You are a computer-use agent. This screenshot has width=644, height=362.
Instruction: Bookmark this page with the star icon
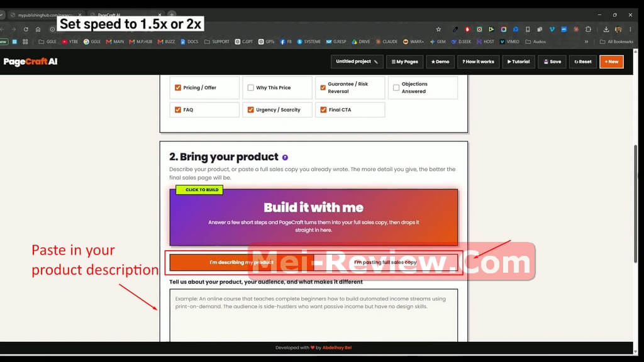[438, 30]
